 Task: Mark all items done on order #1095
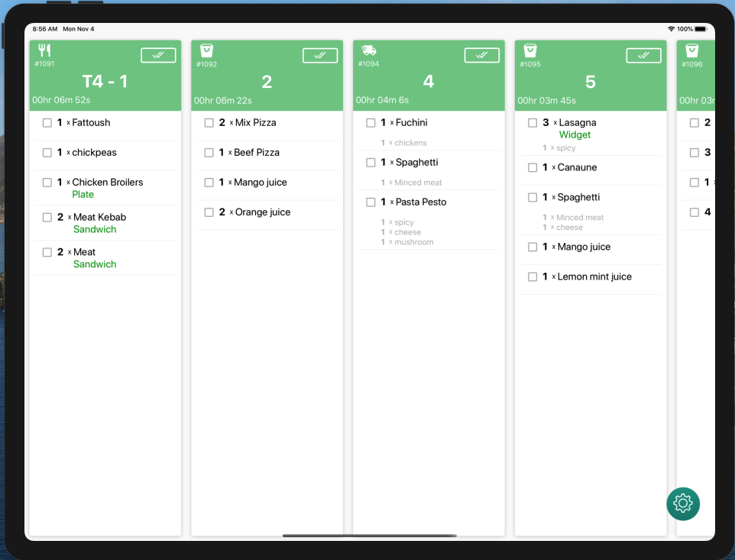pyautogui.click(x=643, y=55)
